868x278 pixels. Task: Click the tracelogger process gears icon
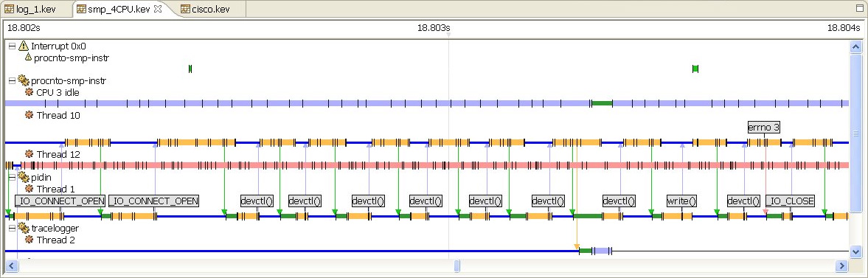click(x=24, y=228)
